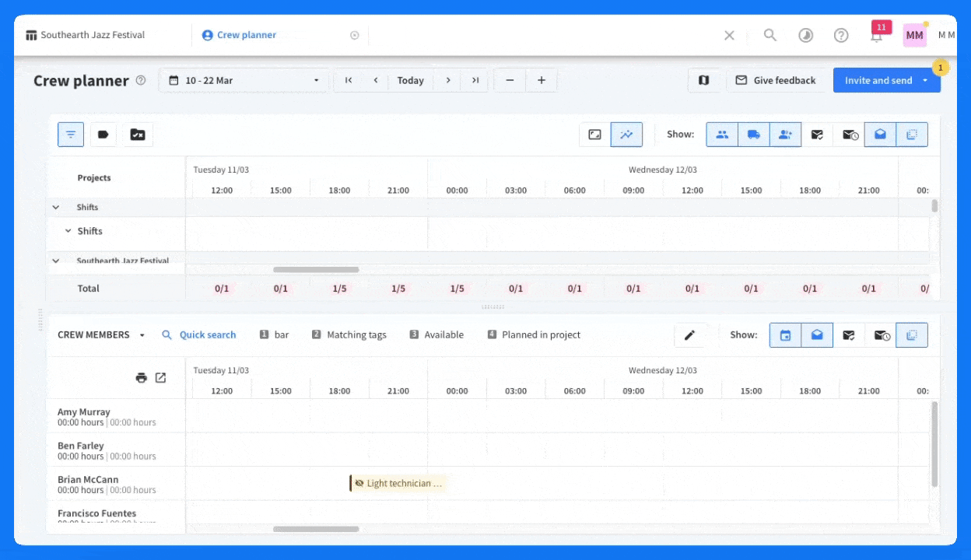Toggle show crew in projects panel
Image resolution: width=971 pixels, height=560 pixels.
click(x=722, y=135)
